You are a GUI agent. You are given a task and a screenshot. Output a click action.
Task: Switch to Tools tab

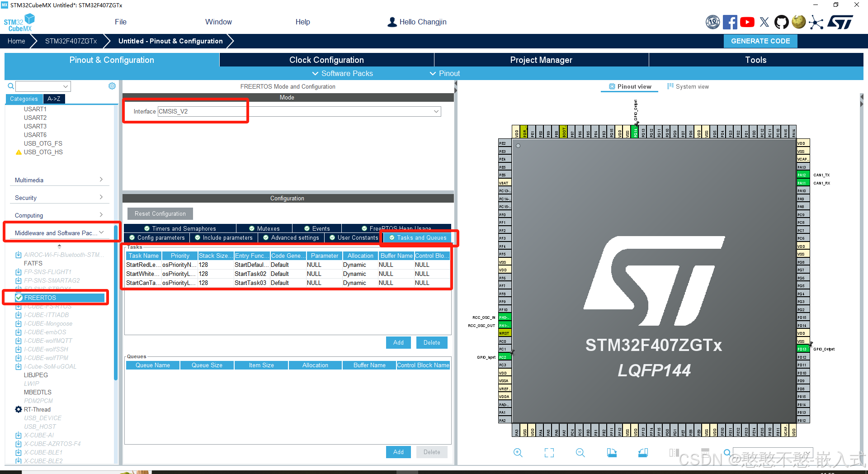756,60
